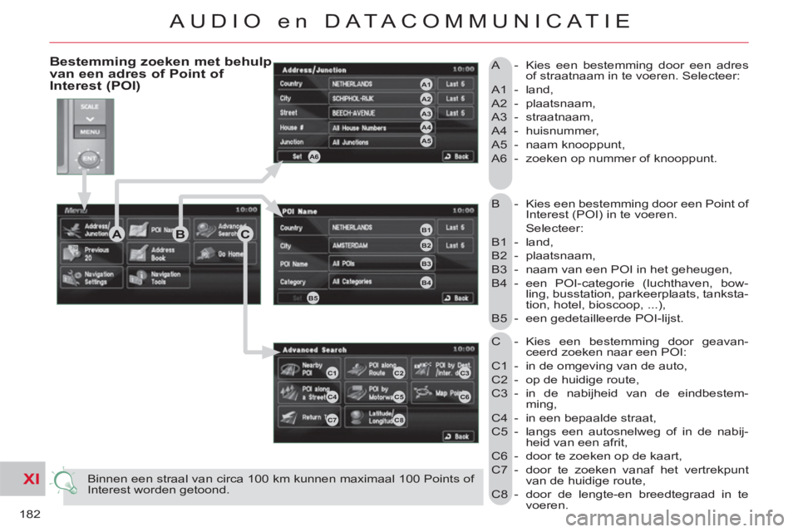Select Nearby POI in Advanced Search
The height and width of the screenshot is (532, 798).
pyautogui.click(x=309, y=369)
